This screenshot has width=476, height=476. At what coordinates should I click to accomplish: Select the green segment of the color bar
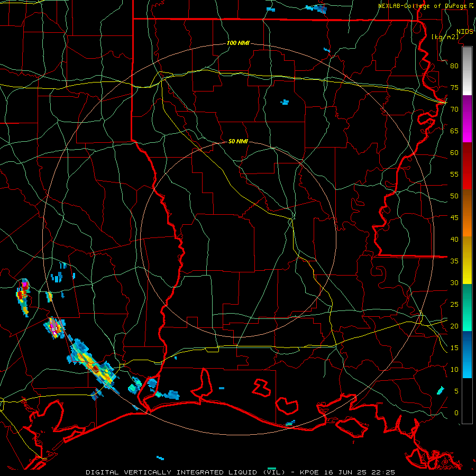coord(467,308)
